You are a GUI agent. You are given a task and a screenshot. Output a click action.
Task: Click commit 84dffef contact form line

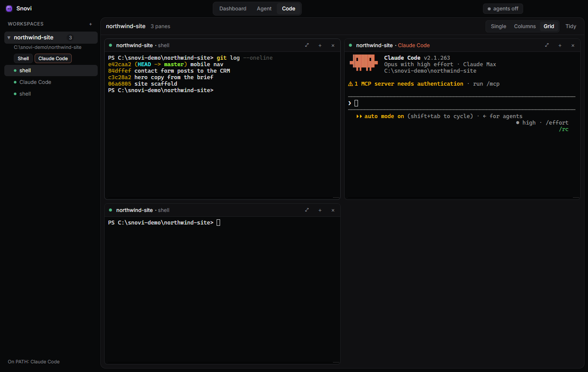click(169, 71)
